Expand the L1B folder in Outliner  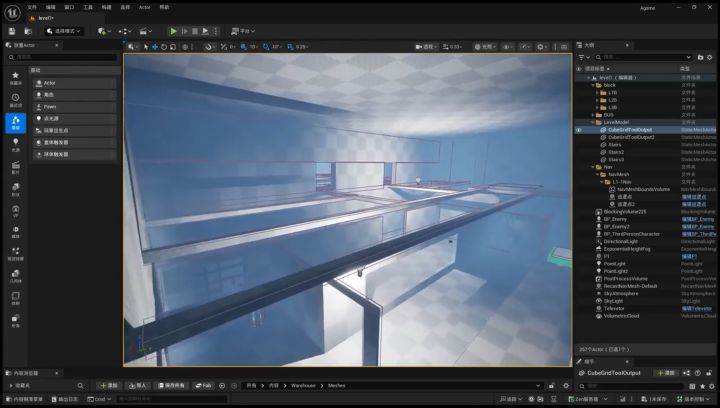597,93
